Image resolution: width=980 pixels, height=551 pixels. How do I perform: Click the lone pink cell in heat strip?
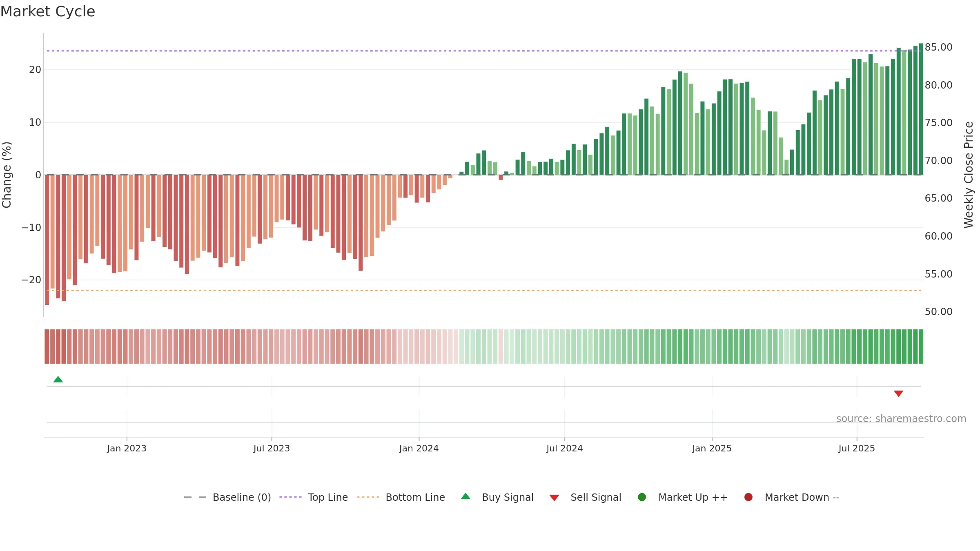point(501,347)
